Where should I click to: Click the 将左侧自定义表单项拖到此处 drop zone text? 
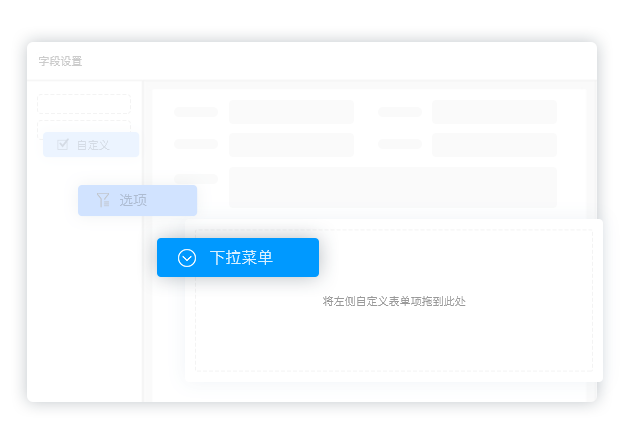[x=394, y=301]
